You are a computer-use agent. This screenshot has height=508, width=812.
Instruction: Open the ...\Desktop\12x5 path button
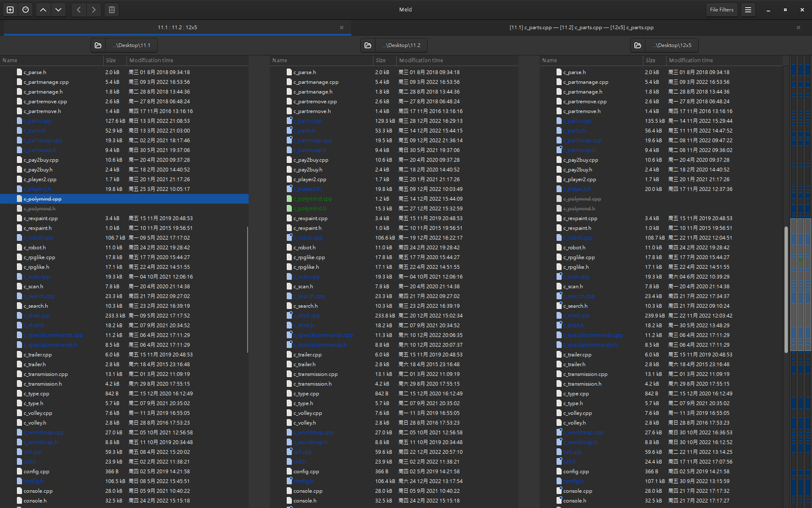pos(672,45)
